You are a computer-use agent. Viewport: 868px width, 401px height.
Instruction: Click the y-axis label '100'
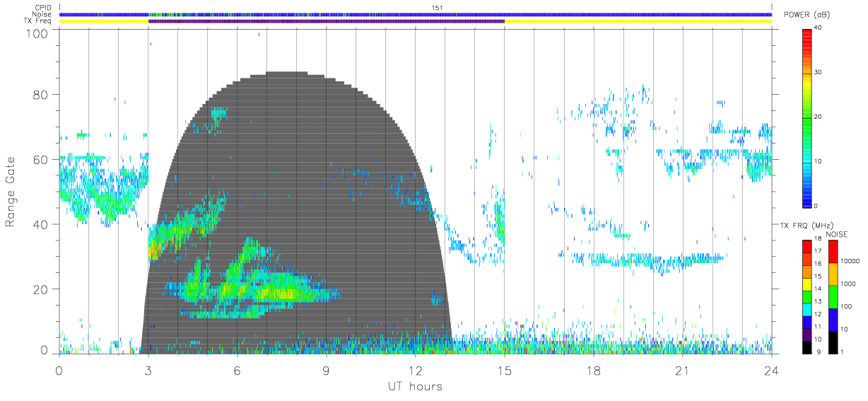[38, 33]
